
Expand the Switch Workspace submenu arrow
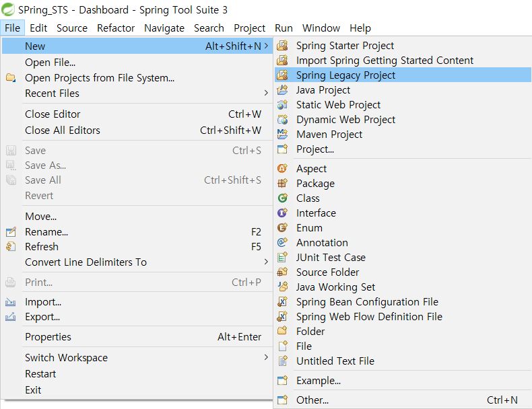click(x=266, y=357)
